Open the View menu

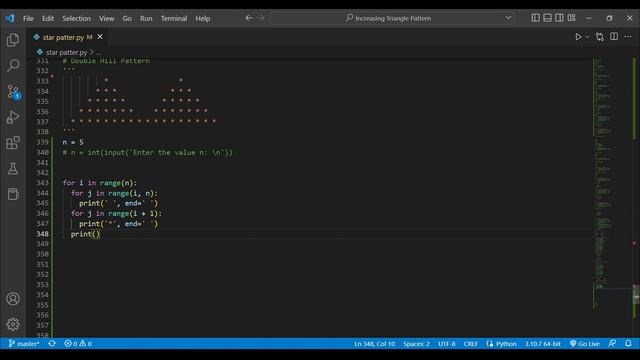pyautogui.click(x=107, y=18)
